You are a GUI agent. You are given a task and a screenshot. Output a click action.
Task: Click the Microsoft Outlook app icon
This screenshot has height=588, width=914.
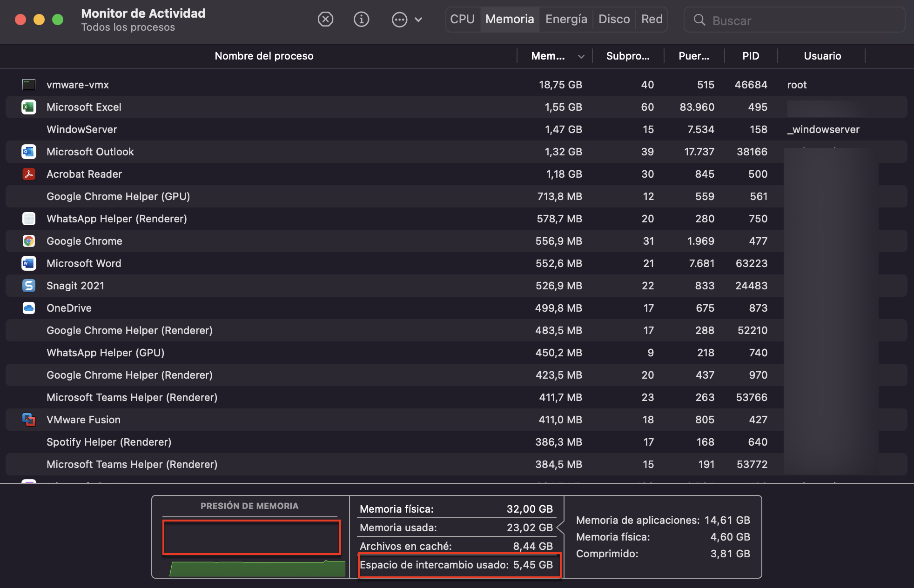tap(29, 152)
